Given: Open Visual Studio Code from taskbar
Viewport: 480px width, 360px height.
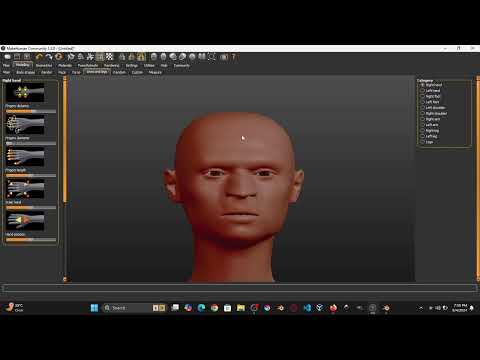Looking at the screenshot, I should [x=307, y=308].
